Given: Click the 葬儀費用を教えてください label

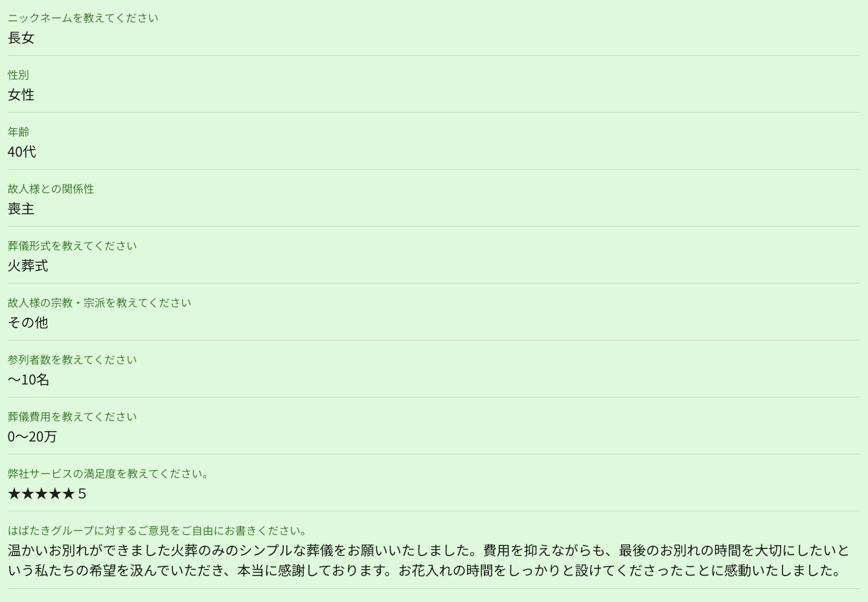Looking at the screenshot, I should pos(72,417).
